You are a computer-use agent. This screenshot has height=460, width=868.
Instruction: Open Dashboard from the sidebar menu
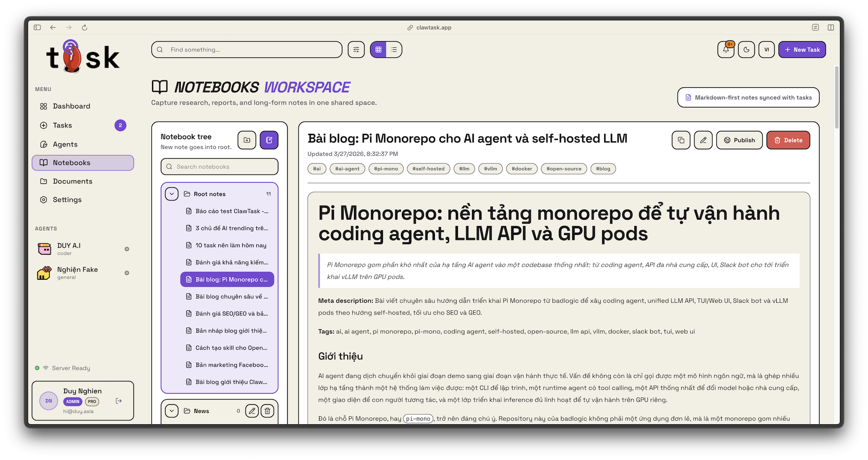point(71,106)
